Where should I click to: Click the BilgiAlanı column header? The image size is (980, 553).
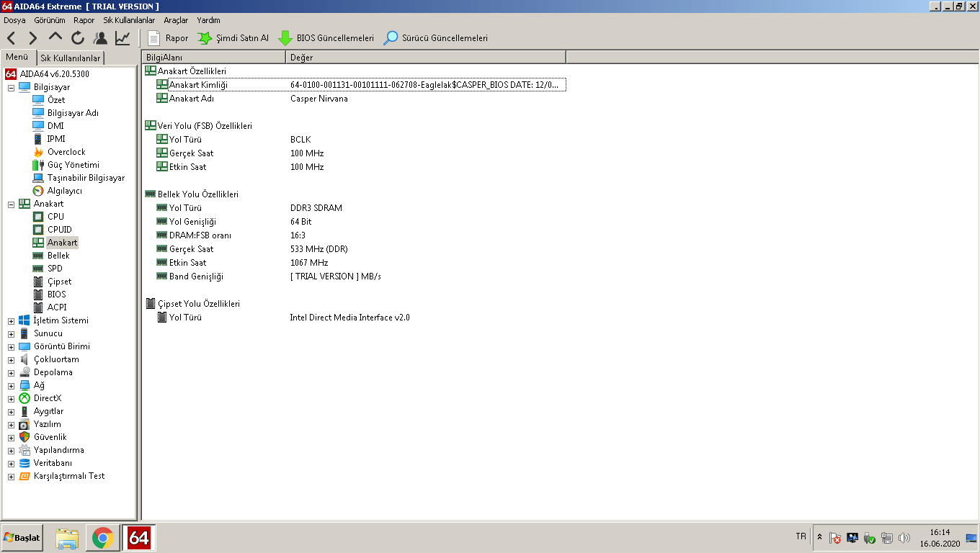point(214,58)
